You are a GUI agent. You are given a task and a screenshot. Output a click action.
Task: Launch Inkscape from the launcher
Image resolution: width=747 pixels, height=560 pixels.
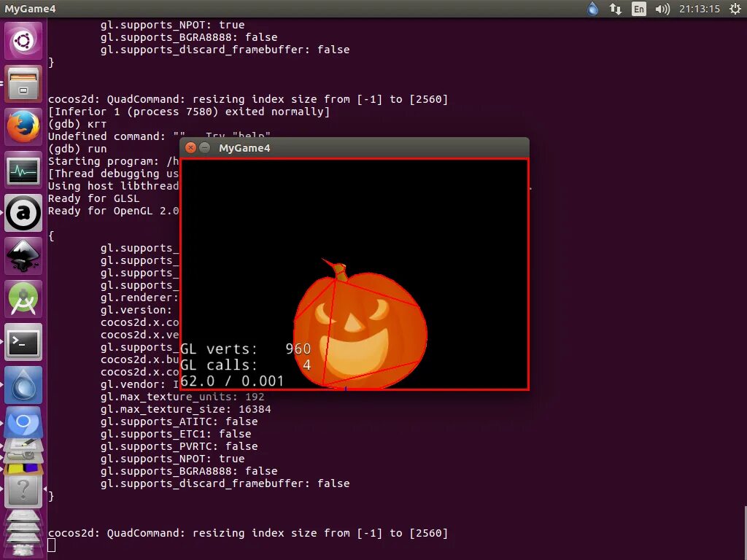coord(23,256)
